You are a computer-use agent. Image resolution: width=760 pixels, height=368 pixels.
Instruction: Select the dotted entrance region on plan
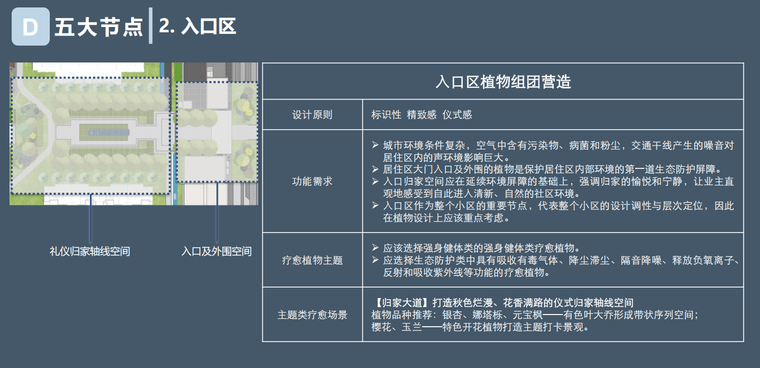click(217, 132)
